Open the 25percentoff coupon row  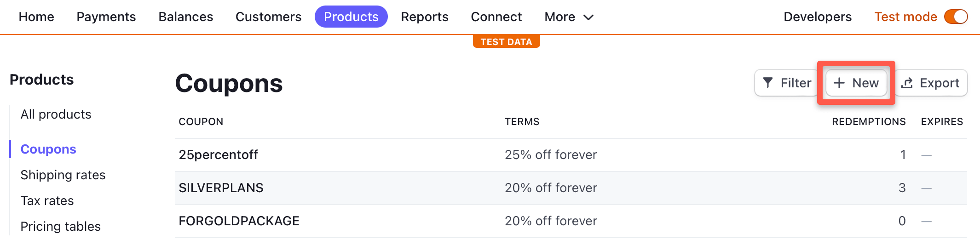pos(219,155)
